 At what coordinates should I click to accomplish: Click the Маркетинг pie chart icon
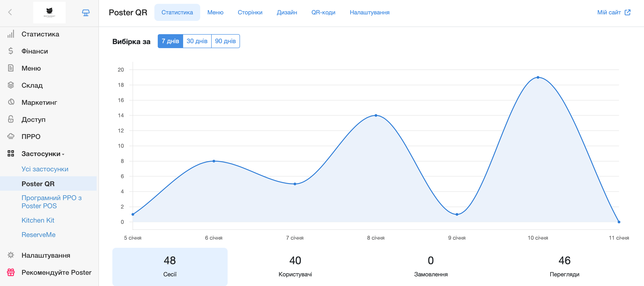(11, 102)
